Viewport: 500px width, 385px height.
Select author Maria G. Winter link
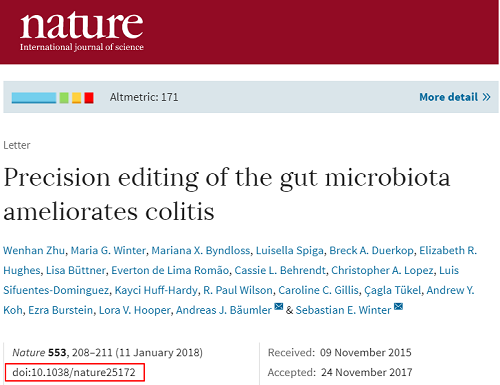[x=108, y=250]
